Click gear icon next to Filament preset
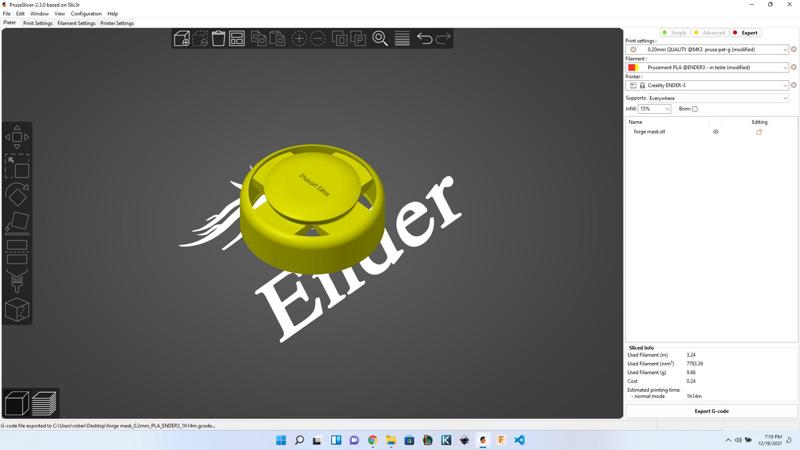 (793, 67)
